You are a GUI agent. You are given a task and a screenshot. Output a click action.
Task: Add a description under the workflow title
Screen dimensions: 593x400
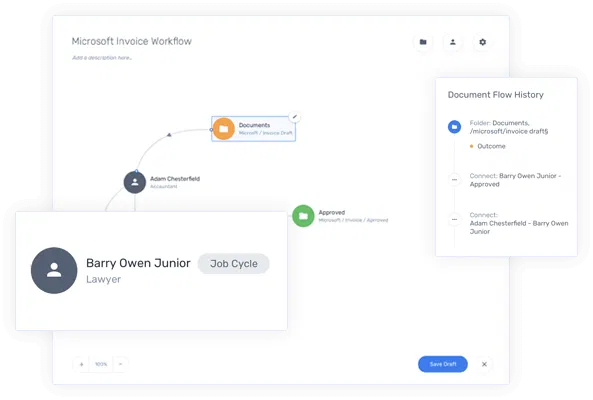[x=102, y=58]
